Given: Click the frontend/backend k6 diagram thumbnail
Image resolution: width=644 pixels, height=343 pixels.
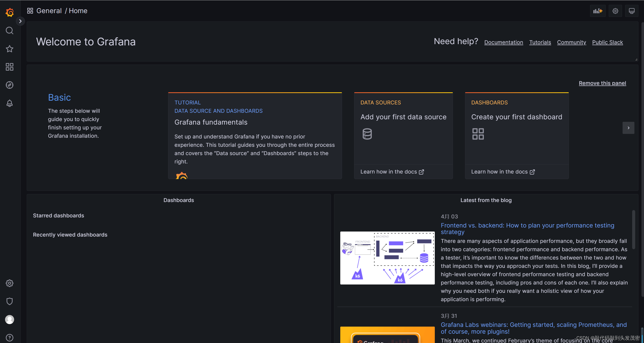Looking at the screenshot, I should click(x=387, y=258).
